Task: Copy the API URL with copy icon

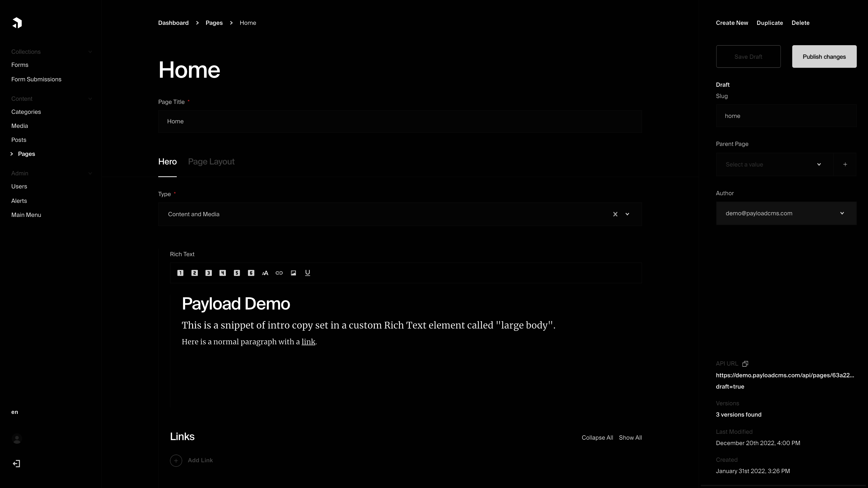Action: coord(745,364)
